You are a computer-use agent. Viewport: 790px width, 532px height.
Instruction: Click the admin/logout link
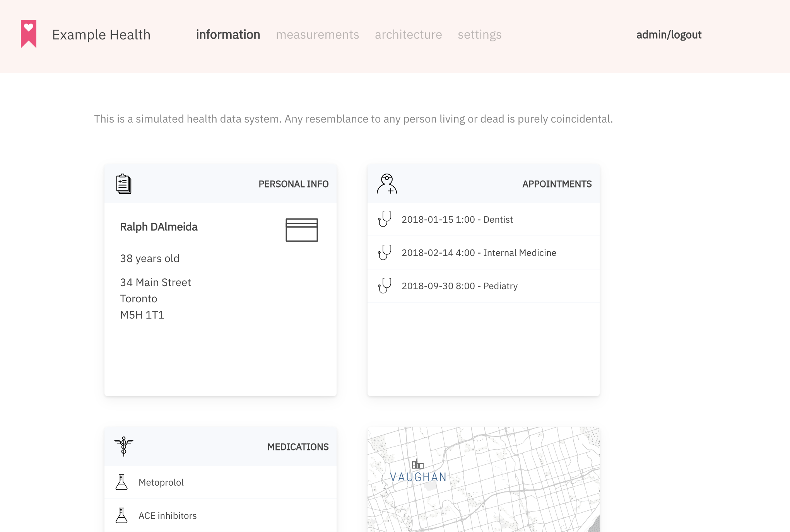[669, 35]
